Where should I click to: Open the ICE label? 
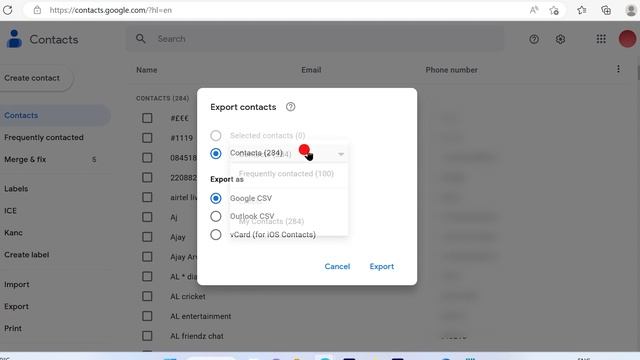[x=11, y=211]
